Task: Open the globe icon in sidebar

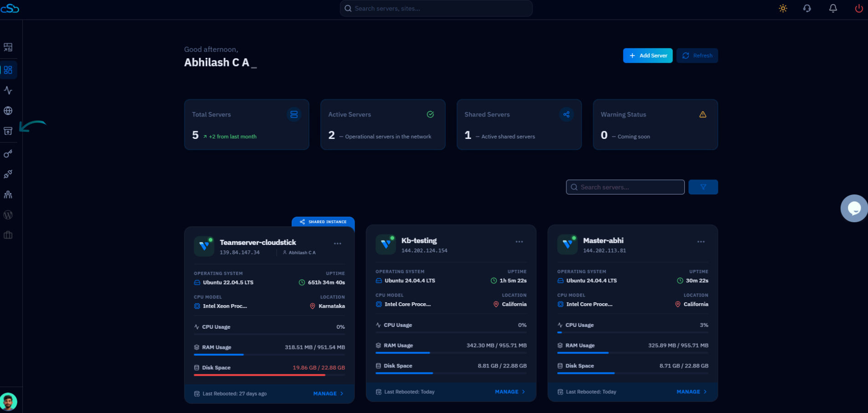Action: pos(8,111)
